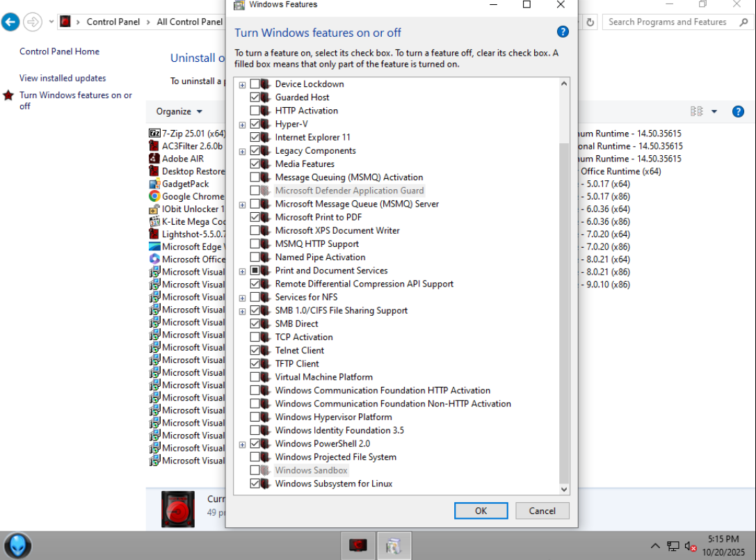The image size is (756, 560).
Task: Select the Adobe AIR program icon
Action: (154, 158)
